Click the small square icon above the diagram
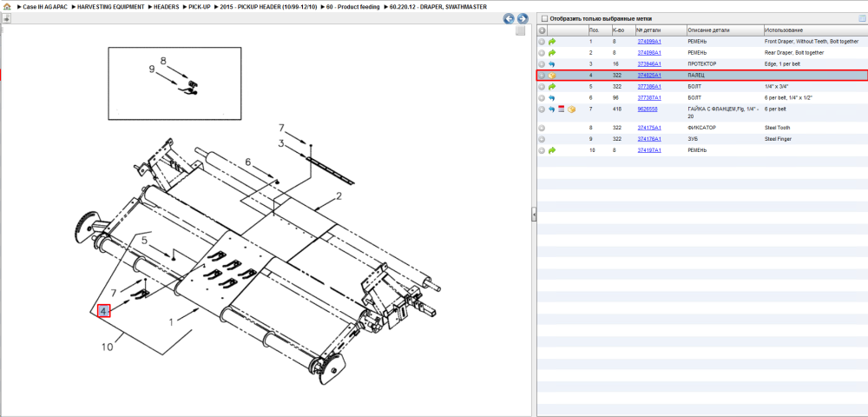 (520, 31)
